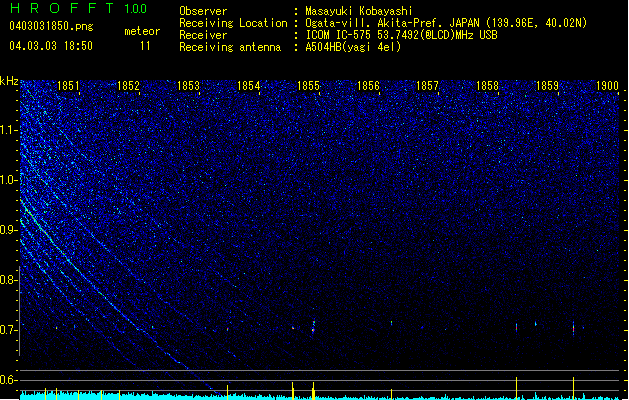Click the 0.8 kHz axis label
629x400 pixels.
tap(9, 280)
